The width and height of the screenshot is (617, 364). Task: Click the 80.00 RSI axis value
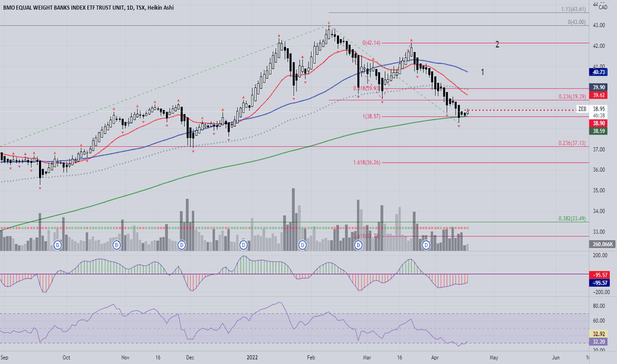pos(599,306)
